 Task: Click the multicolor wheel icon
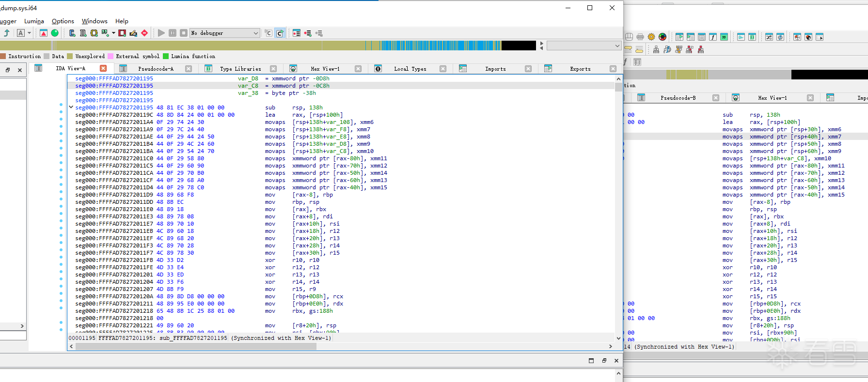[663, 37]
